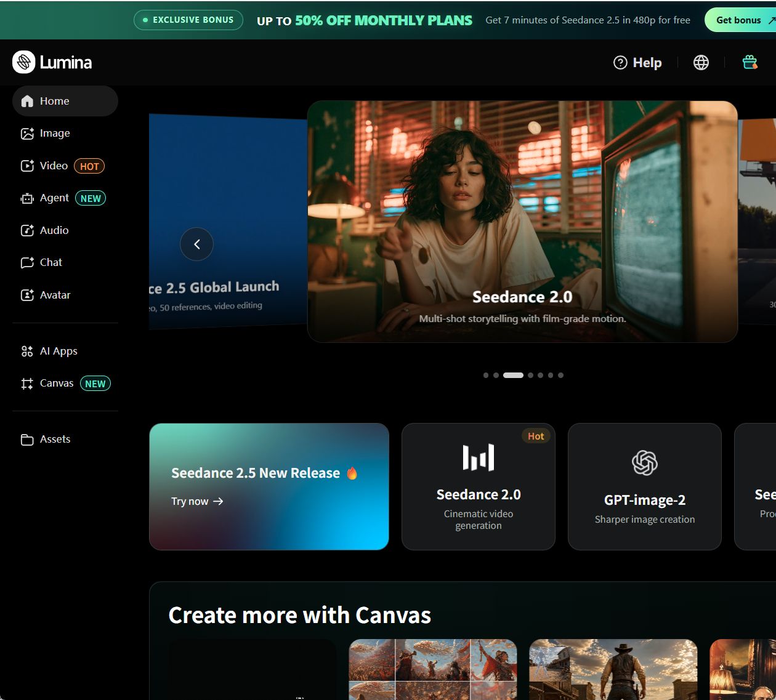Click the NEW badge beside Canvas
Image resolution: width=776 pixels, height=700 pixels.
[x=95, y=384]
